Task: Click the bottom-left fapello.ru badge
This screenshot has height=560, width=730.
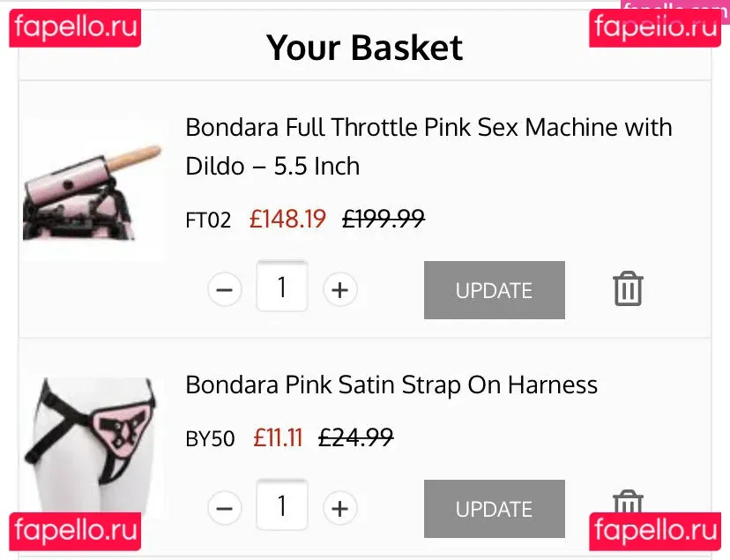Action: click(x=76, y=531)
